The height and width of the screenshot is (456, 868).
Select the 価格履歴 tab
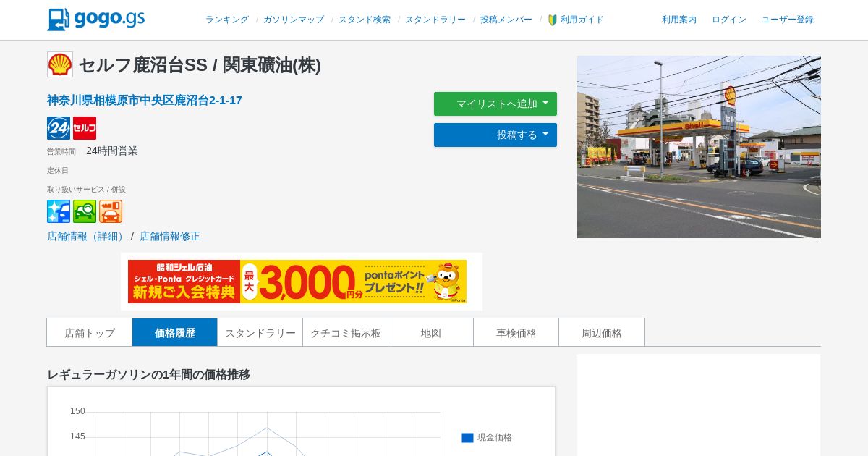coord(175,332)
